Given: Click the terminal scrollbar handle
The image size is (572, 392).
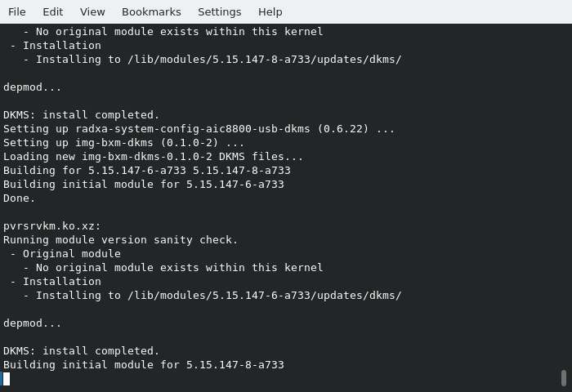Looking at the screenshot, I should click(x=564, y=378).
